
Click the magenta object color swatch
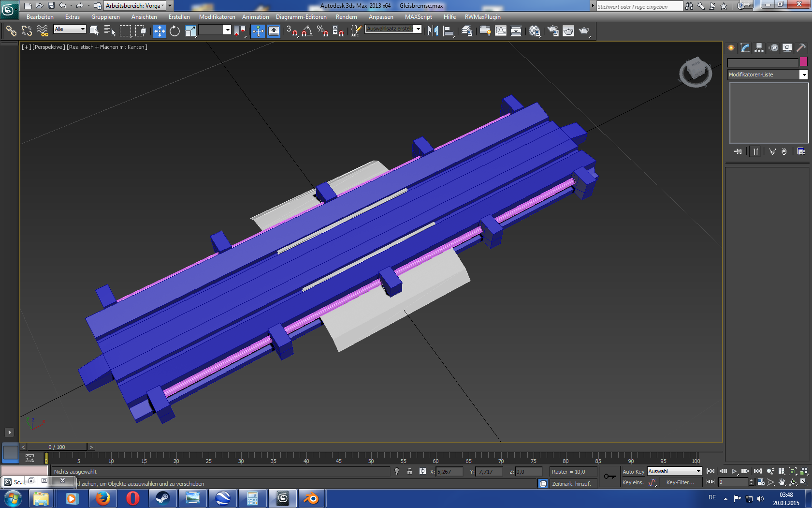point(803,61)
